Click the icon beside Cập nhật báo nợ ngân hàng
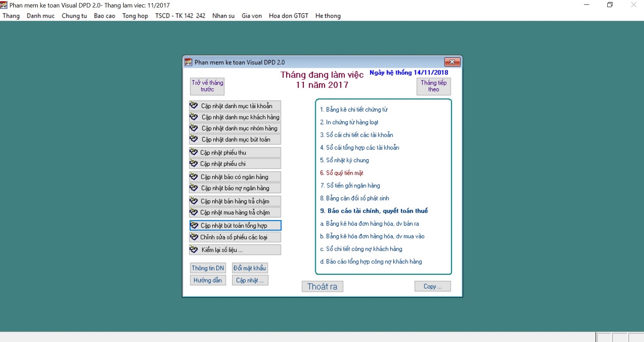The width and height of the screenshot is (644, 342). pyautogui.click(x=194, y=188)
